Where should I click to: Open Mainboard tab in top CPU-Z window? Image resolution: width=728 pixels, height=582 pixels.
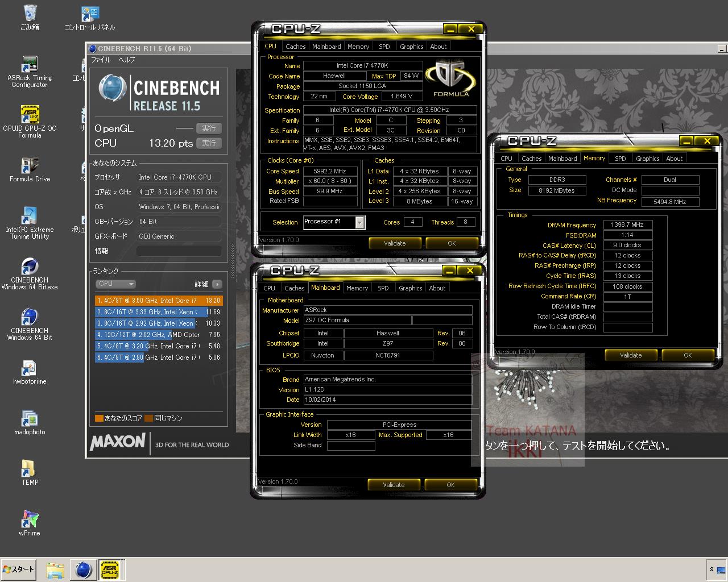pos(326,47)
